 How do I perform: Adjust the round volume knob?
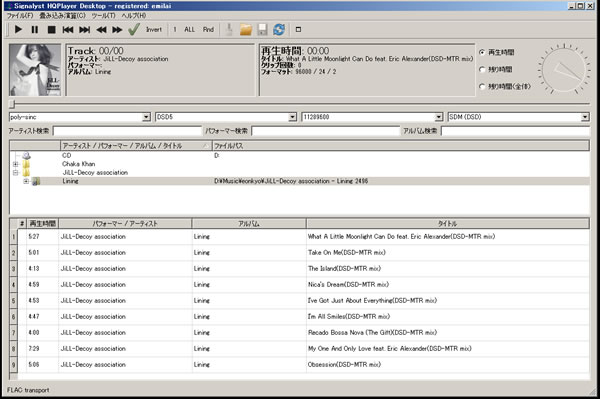tap(564, 69)
